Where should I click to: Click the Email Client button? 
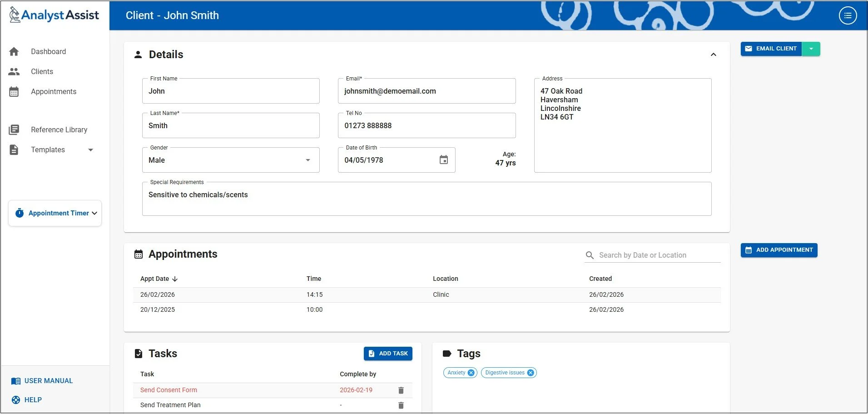[x=771, y=49]
